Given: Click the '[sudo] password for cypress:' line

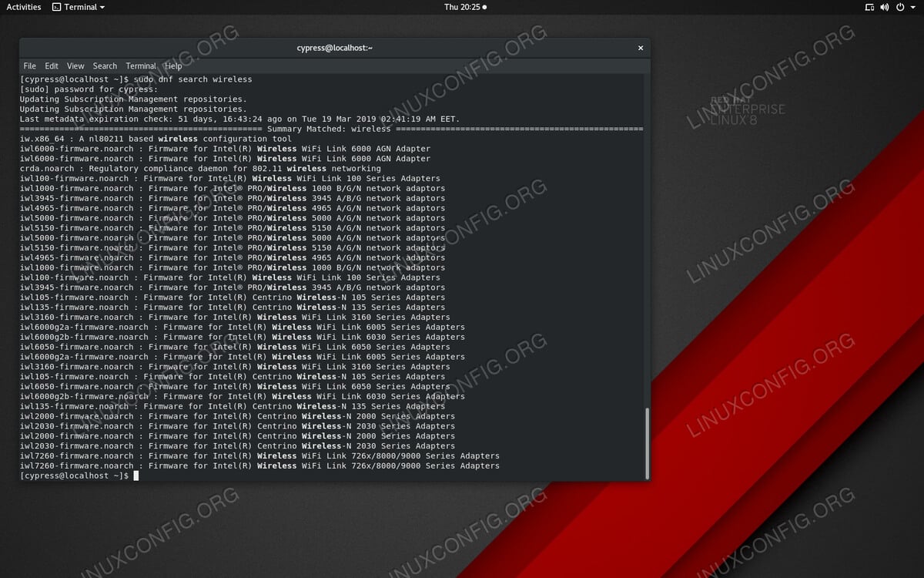Looking at the screenshot, I should 89,89.
